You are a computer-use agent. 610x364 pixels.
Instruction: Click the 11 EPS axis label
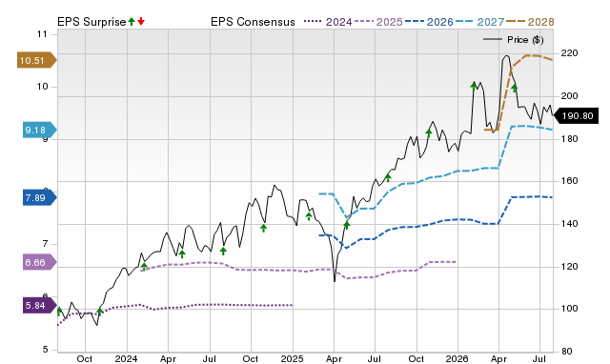[42, 34]
